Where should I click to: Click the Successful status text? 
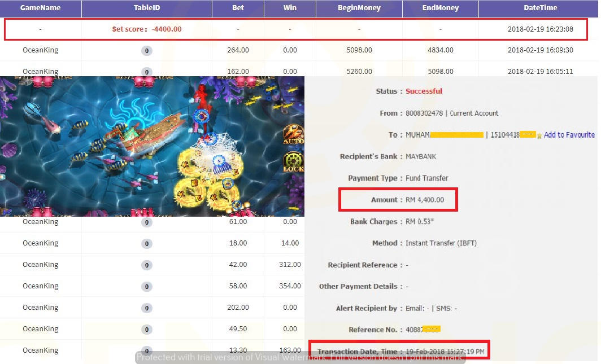[x=424, y=91]
